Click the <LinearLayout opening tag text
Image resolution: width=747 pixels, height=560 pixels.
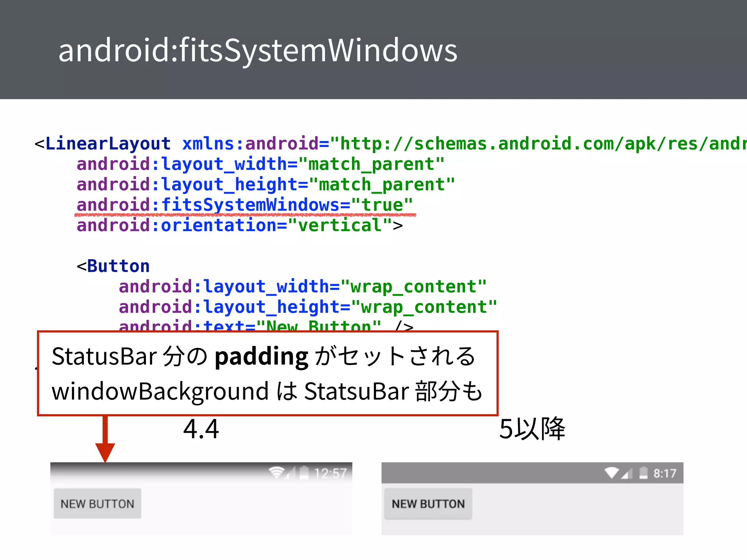(102, 144)
